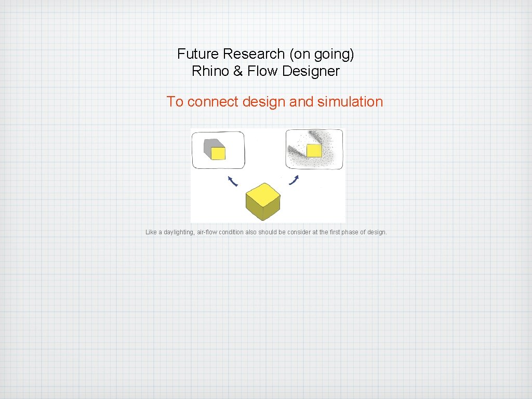Select the grey shaded cube sketch box
532x399 pixels.
pyautogui.click(x=218, y=150)
